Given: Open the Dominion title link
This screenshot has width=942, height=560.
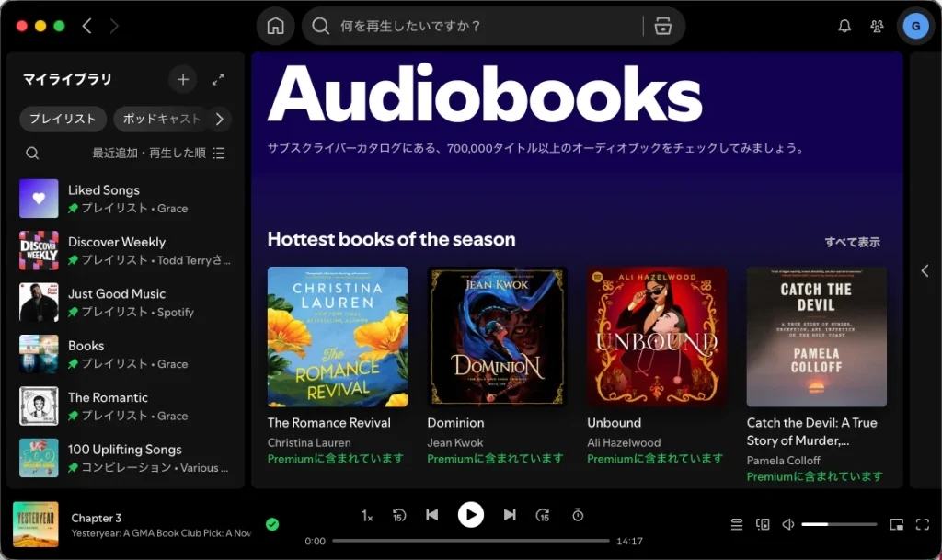Looking at the screenshot, I should coord(455,423).
